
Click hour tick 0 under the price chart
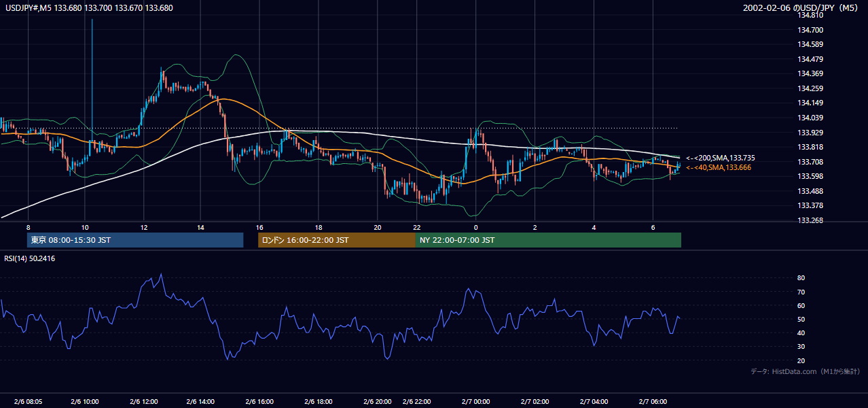coord(475,227)
